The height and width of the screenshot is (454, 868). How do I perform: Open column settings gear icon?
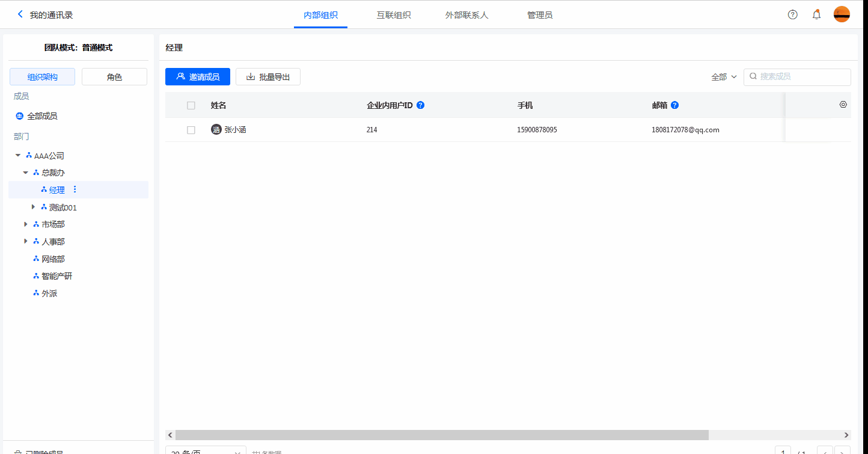click(843, 105)
